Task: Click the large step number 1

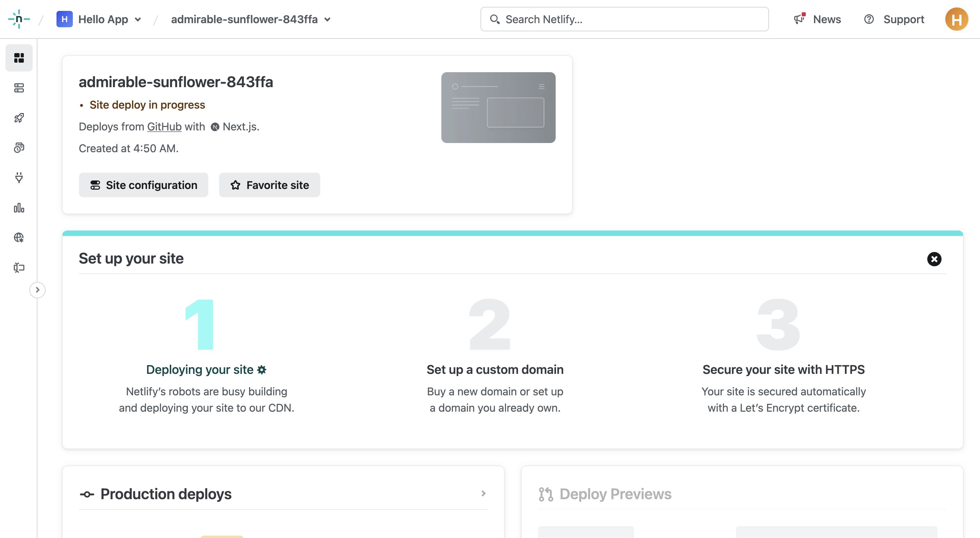Action: click(x=199, y=325)
